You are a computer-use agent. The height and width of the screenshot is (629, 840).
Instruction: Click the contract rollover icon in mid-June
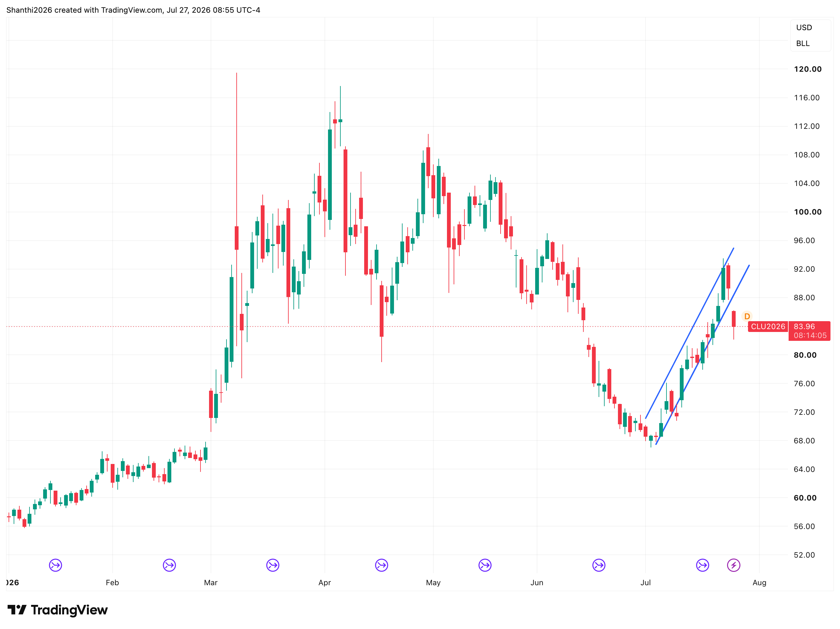point(599,565)
